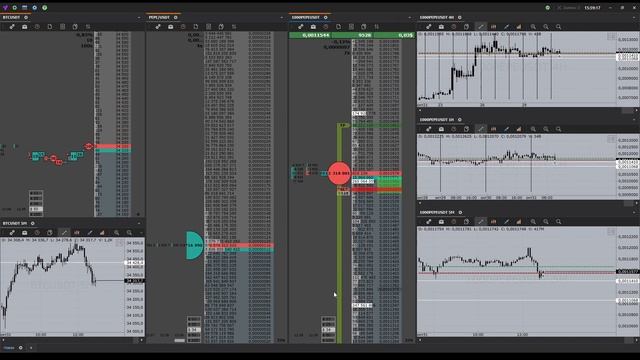Open settings gear beside 1000PEPEUSDT 4H title
The height and width of the screenshot is (360, 640).
coord(460,18)
